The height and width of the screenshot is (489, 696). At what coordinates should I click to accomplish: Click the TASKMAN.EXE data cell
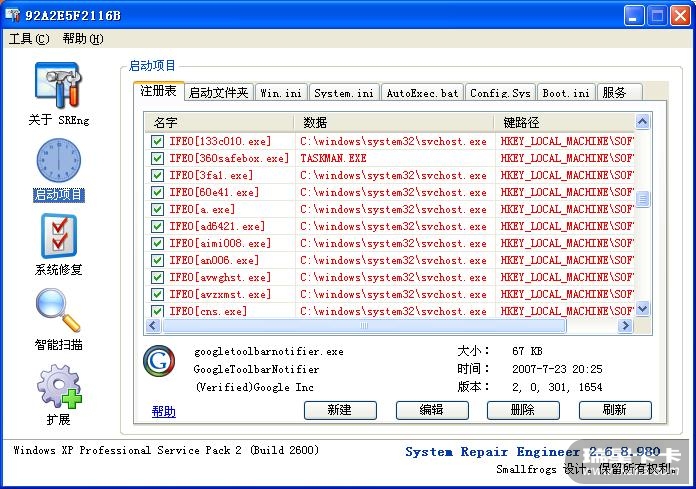(333, 158)
